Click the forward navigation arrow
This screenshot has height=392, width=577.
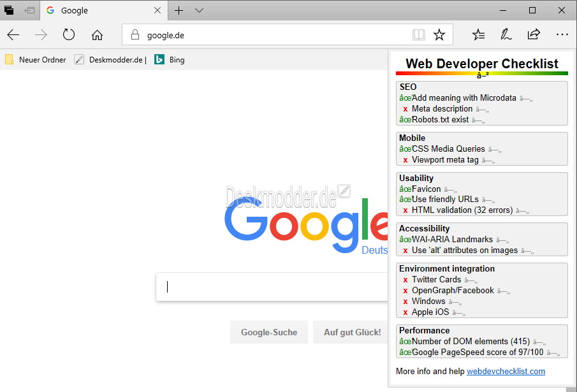tap(41, 35)
